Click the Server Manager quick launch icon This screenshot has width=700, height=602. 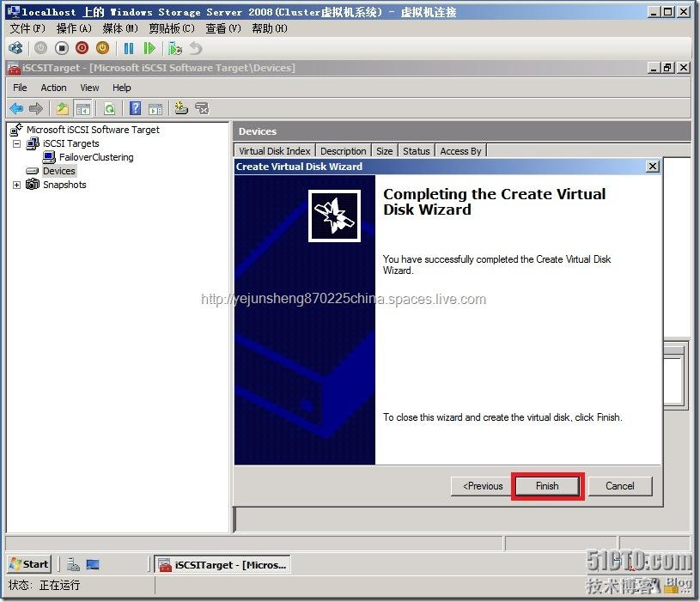(x=73, y=565)
